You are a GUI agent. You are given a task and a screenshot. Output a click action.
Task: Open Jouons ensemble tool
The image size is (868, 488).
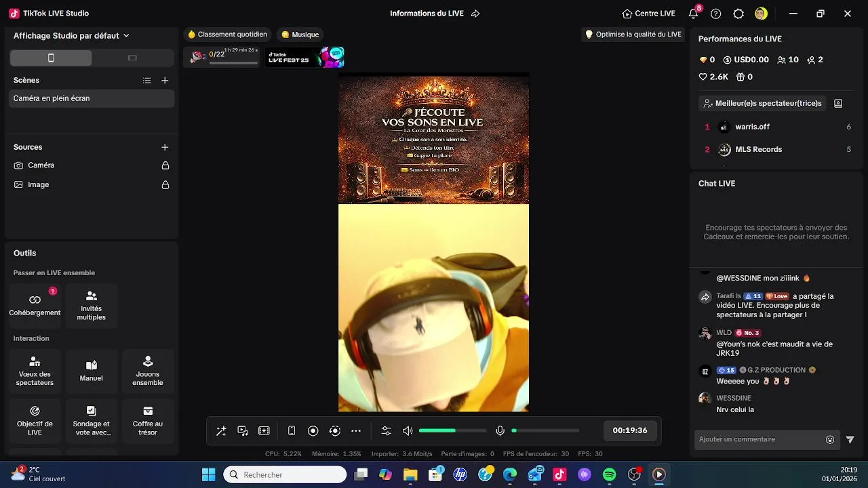pos(148,371)
